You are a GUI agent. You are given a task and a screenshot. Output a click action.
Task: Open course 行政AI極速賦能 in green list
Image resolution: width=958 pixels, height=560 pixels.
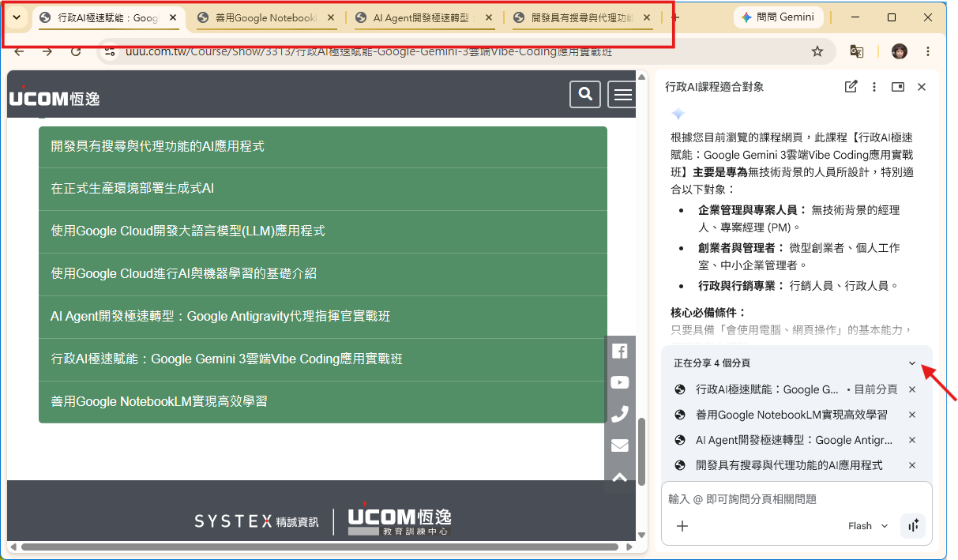[x=323, y=359]
